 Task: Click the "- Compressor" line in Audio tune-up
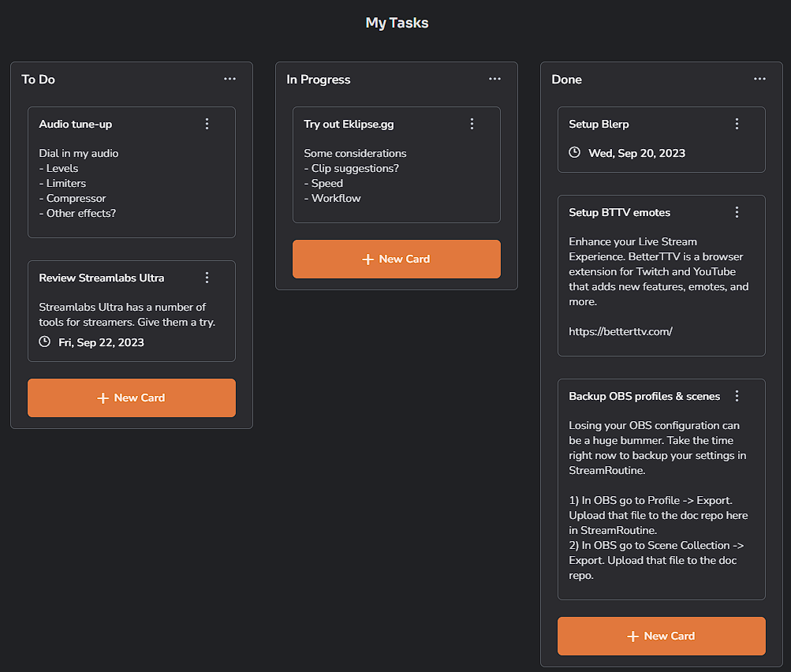(x=73, y=198)
